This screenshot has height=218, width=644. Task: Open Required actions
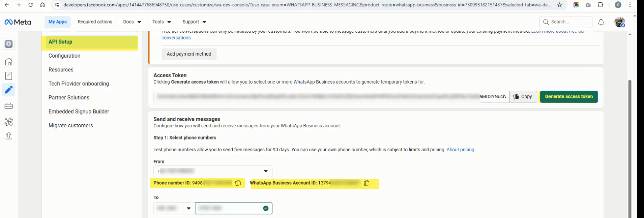(95, 22)
